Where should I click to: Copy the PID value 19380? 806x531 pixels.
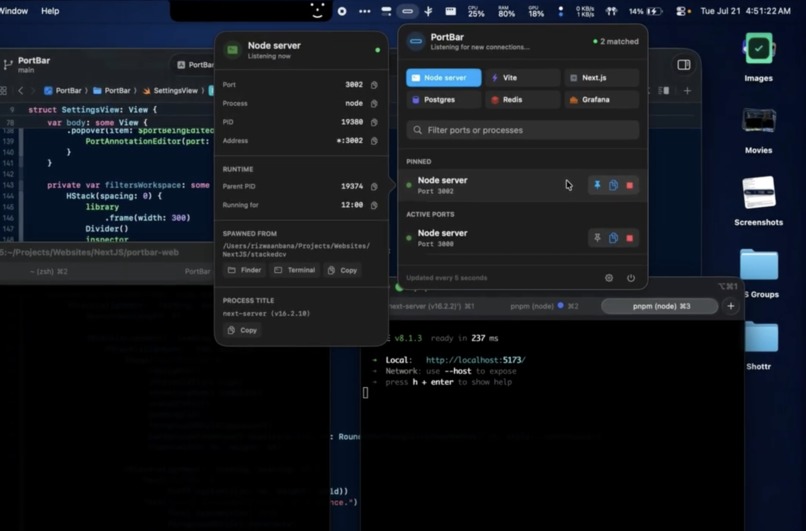point(374,122)
